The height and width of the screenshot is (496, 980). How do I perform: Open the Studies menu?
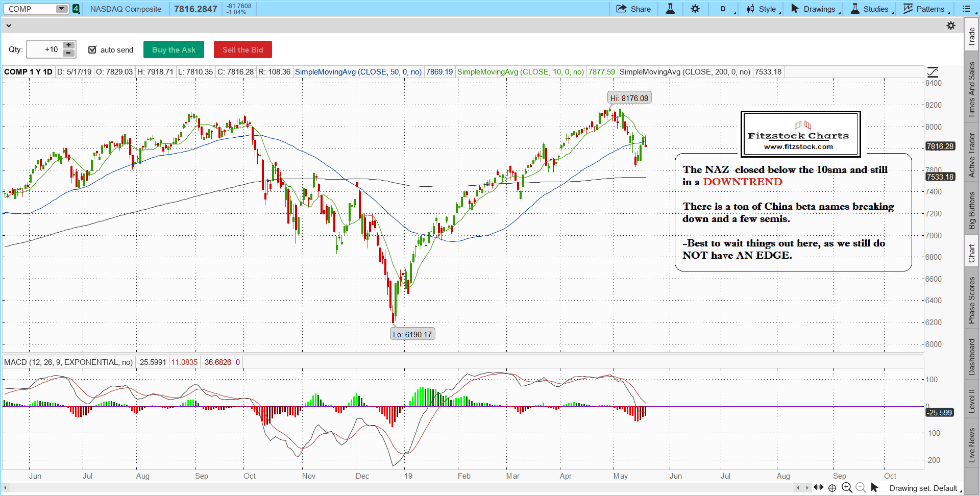(x=871, y=9)
